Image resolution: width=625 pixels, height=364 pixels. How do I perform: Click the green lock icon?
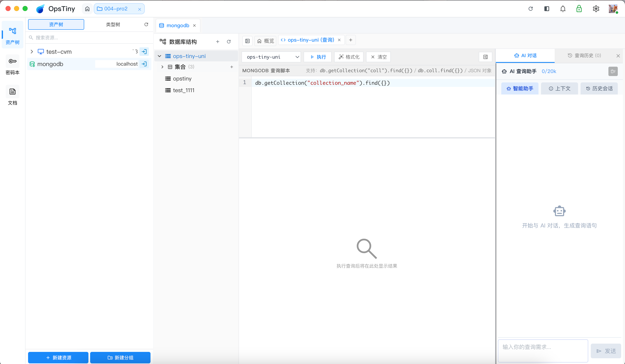[579, 9]
